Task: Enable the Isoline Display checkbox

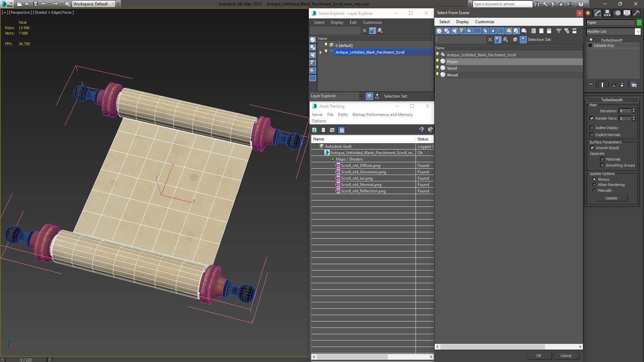Action: click(x=592, y=128)
